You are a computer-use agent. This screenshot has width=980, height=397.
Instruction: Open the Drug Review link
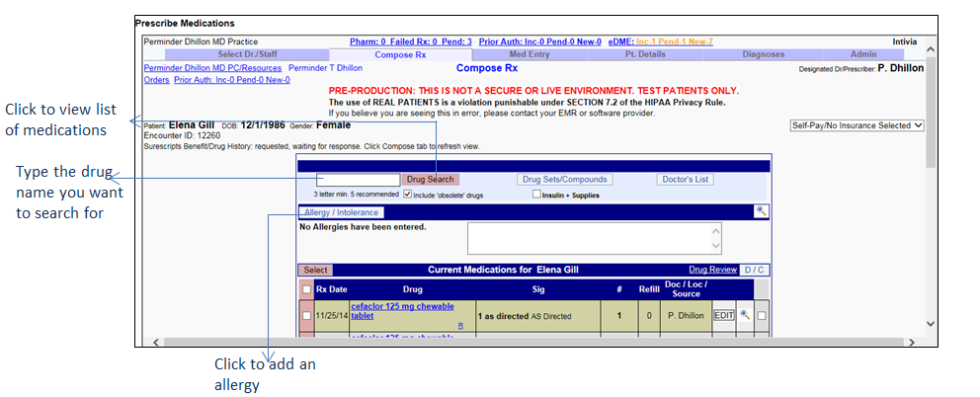[711, 270]
